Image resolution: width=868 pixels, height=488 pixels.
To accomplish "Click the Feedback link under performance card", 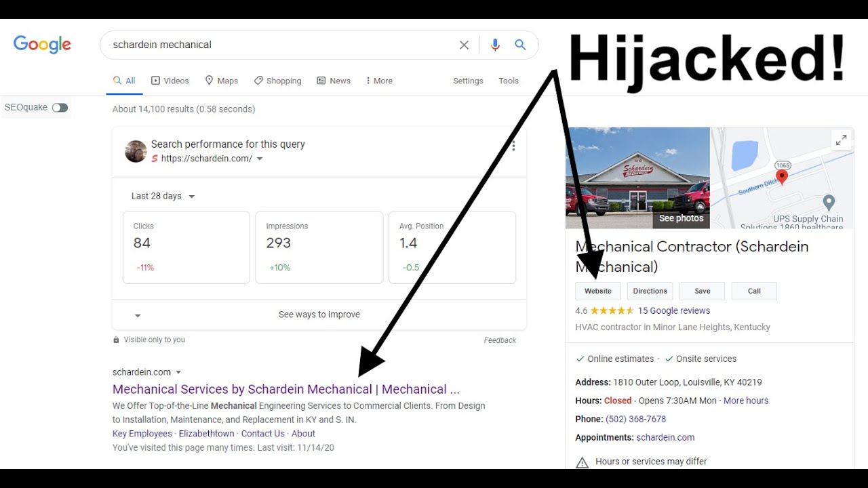I will 500,340.
